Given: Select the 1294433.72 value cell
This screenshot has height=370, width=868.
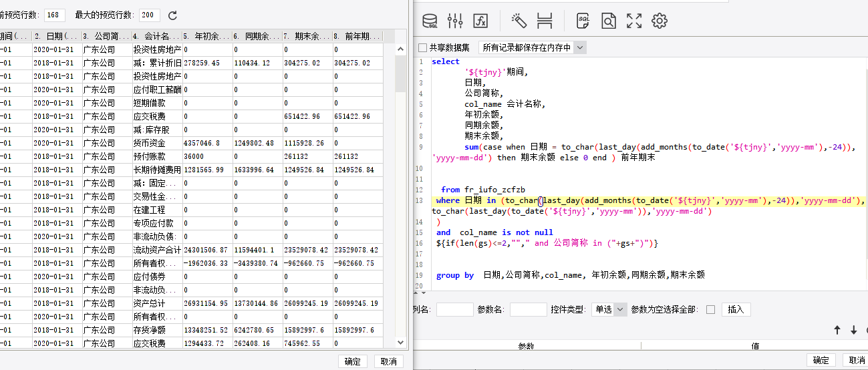Looking at the screenshot, I should click(x=206, y=343).
